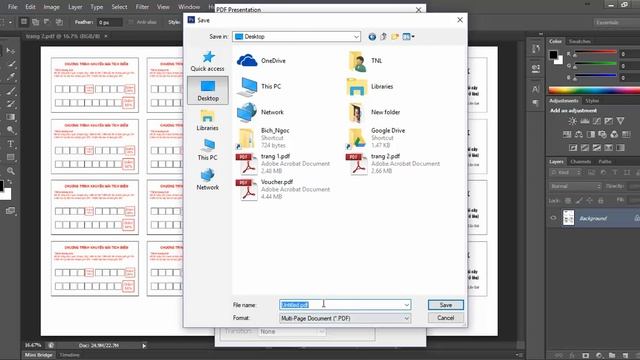640x360 pixels.
Task: Open the History panel icon
Action: pos(536,50)
